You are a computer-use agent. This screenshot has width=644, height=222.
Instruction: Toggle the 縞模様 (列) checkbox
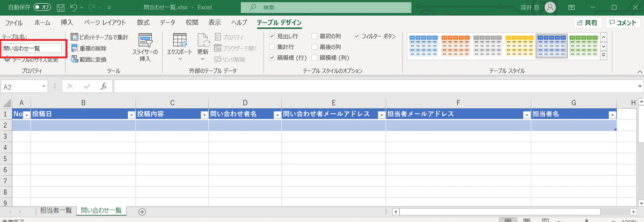[314, 57]
